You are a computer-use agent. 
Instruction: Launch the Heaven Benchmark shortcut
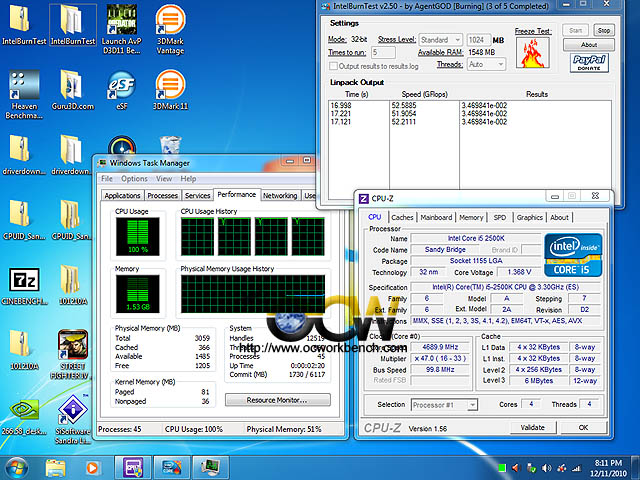tap(24, 95)
